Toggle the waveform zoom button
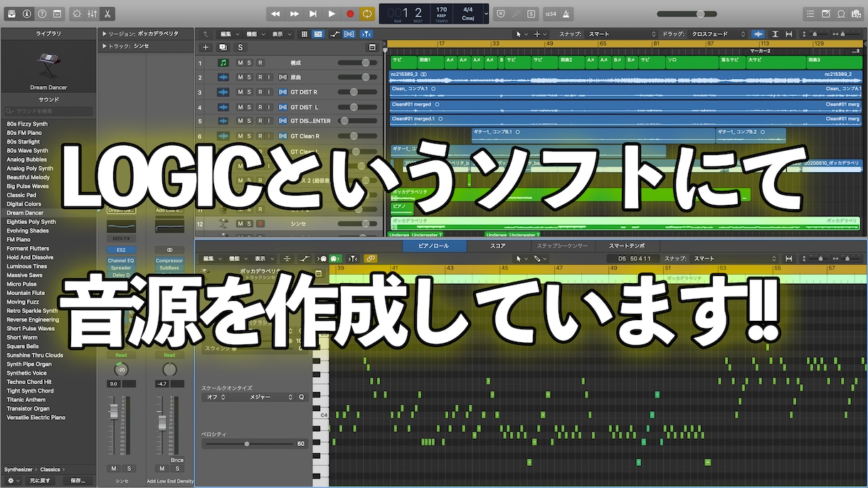 (x=758, y=33)
